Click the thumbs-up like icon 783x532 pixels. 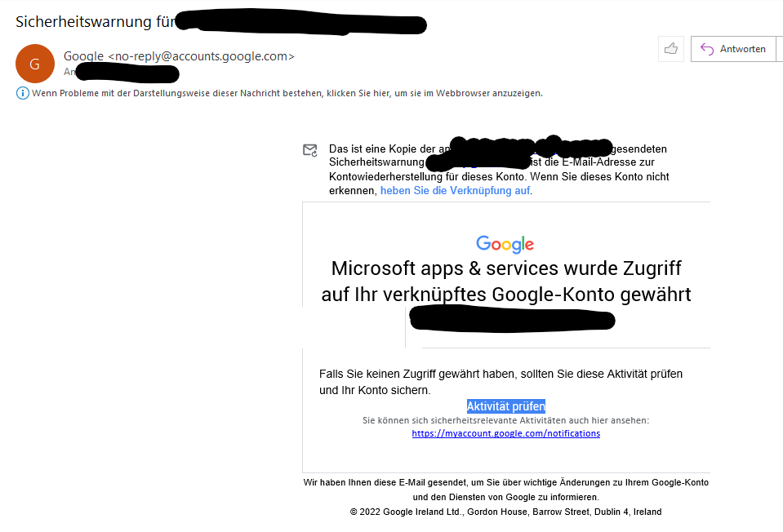[670, 49]
